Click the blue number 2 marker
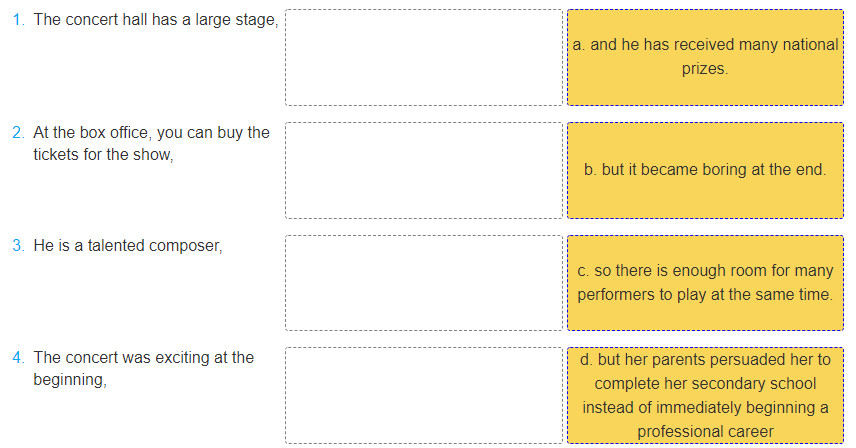 pyautogui.click(x=19, y=133)
